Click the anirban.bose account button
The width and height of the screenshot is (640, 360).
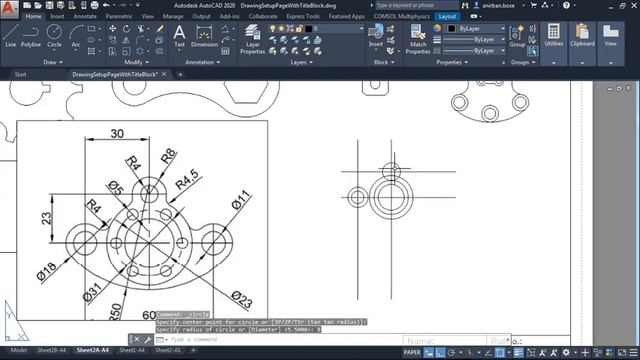click(x=499, y=6)
